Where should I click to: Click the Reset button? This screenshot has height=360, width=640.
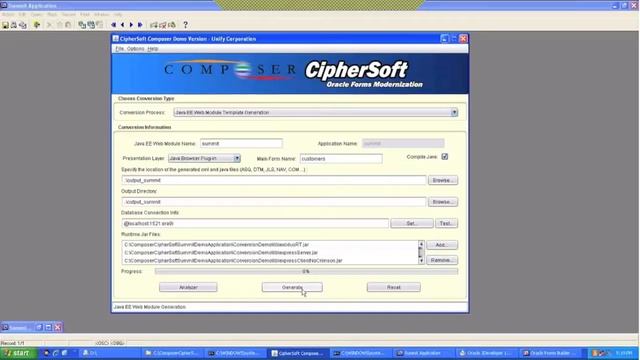(x=393, y=287)
